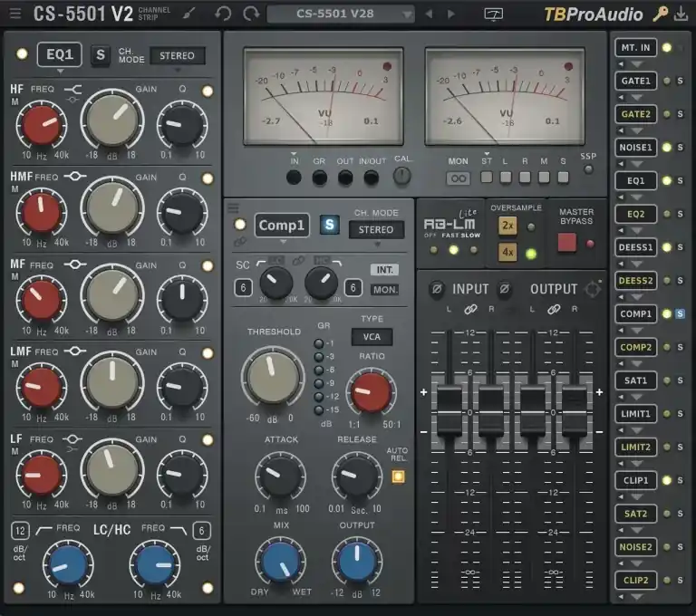Click the input left channel fader
This screenshot has width=696, height=616.
click(449, 411)
